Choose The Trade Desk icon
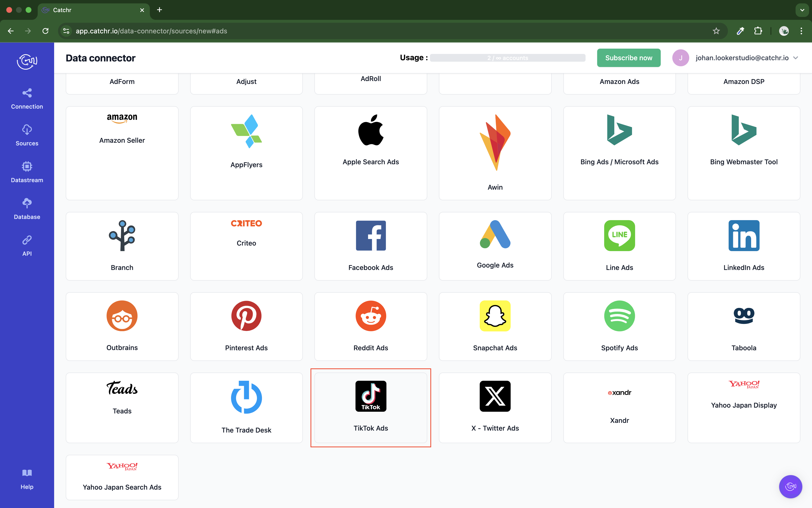The width and height of the screenshot is (812, 508). tap(246, 397)
